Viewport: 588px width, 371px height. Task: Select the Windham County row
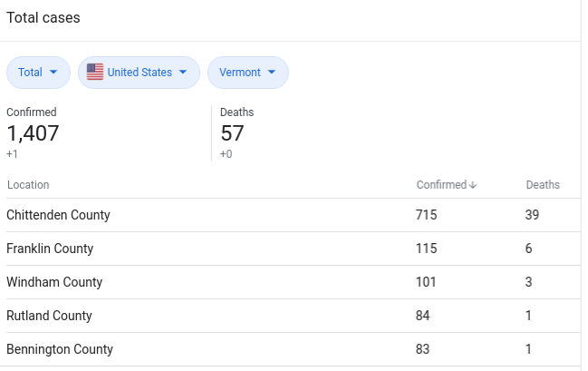point(294,282)
